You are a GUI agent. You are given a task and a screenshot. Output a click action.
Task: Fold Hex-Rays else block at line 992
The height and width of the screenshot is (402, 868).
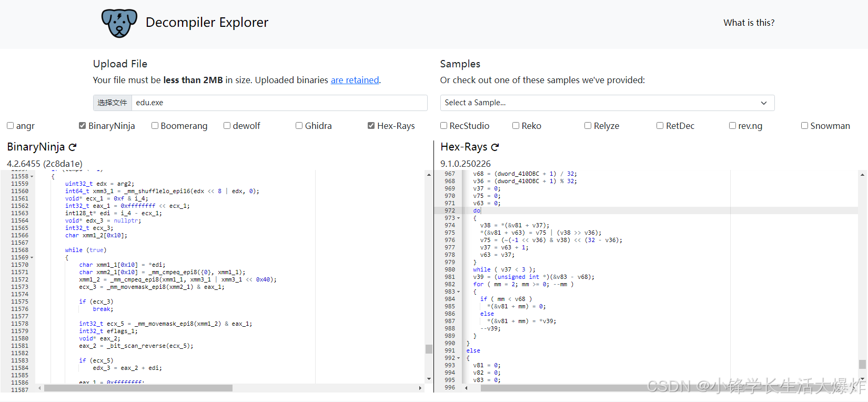pyautogui.click(x=459, y=358)
